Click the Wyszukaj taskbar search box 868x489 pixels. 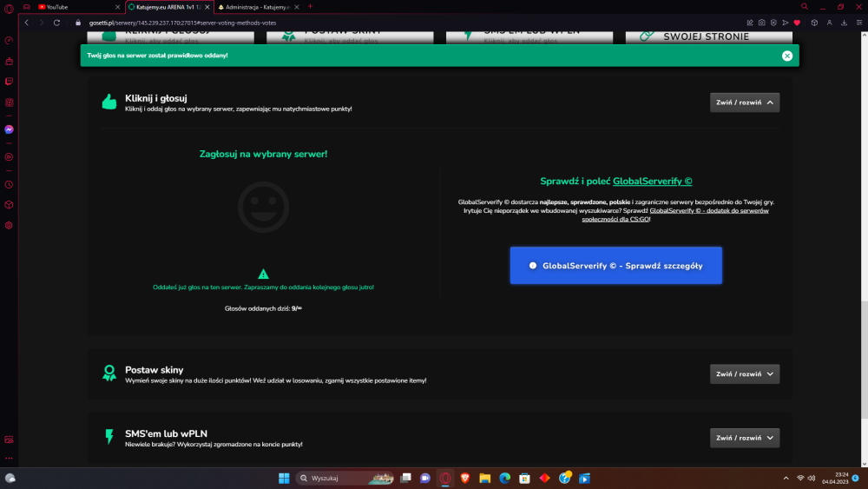pos(346,478)
